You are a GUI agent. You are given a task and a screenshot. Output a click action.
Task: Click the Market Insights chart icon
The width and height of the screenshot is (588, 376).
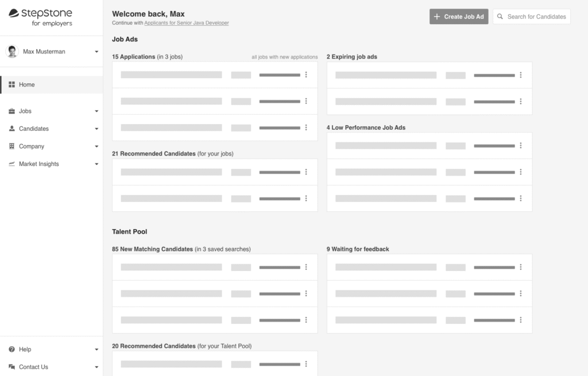(x=12, y=164)
